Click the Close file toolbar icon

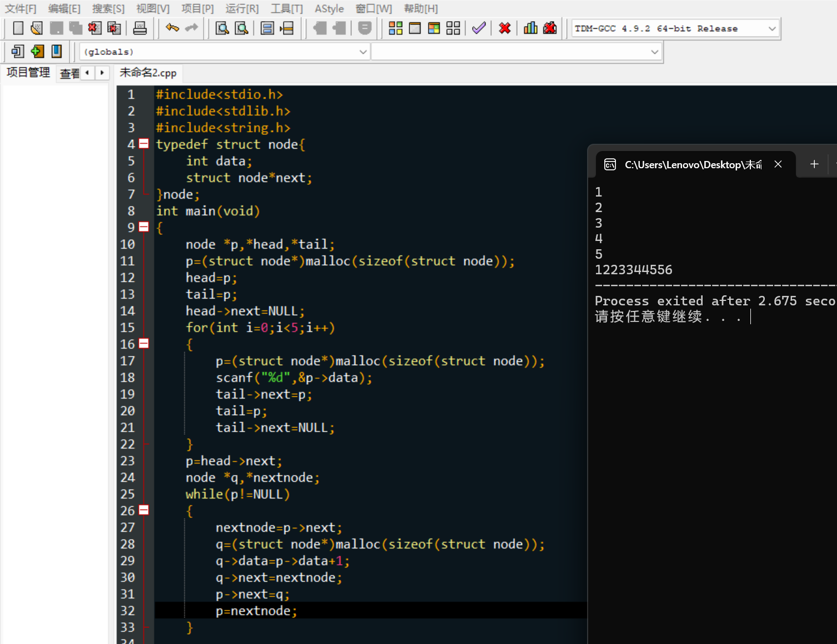pos(94,28)
